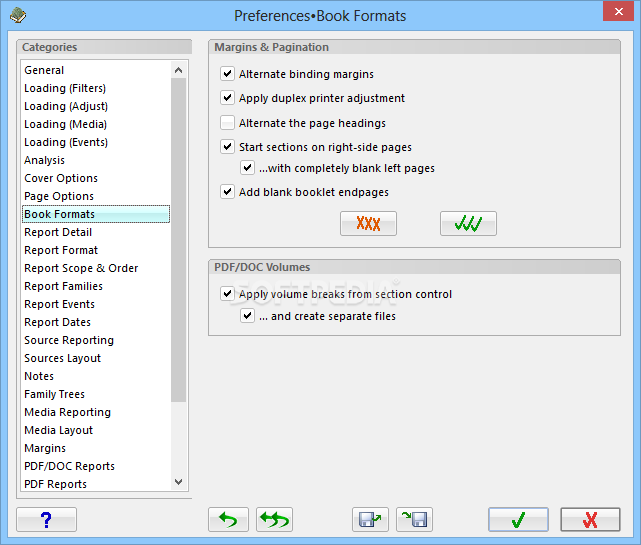Select Book Formats category
The height and width of the screenshot is (545, 641).
coord(96,214)
